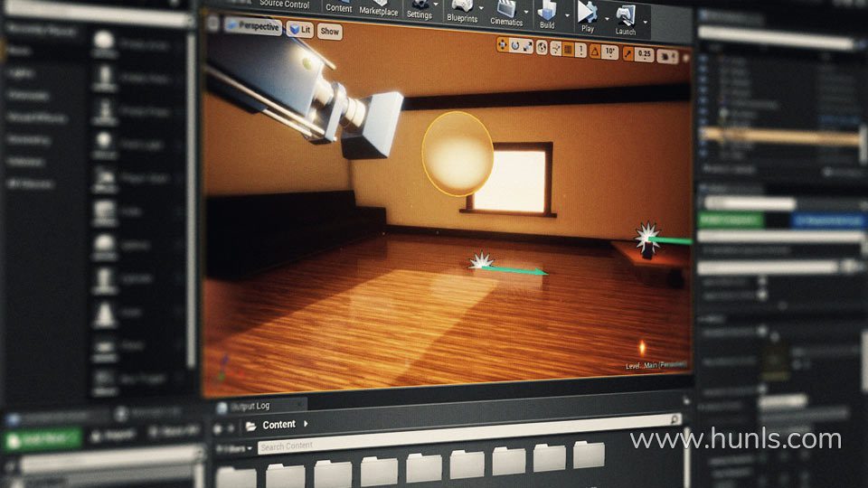This screenshot has height=488, width=868.
Task: Click the green Add New button
Action: tap(42, 439)
